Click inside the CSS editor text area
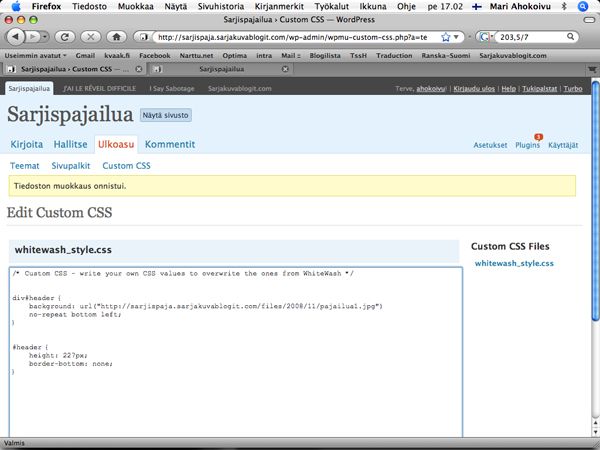The height and width of the screenshot is (450, 600). point(236,352)
